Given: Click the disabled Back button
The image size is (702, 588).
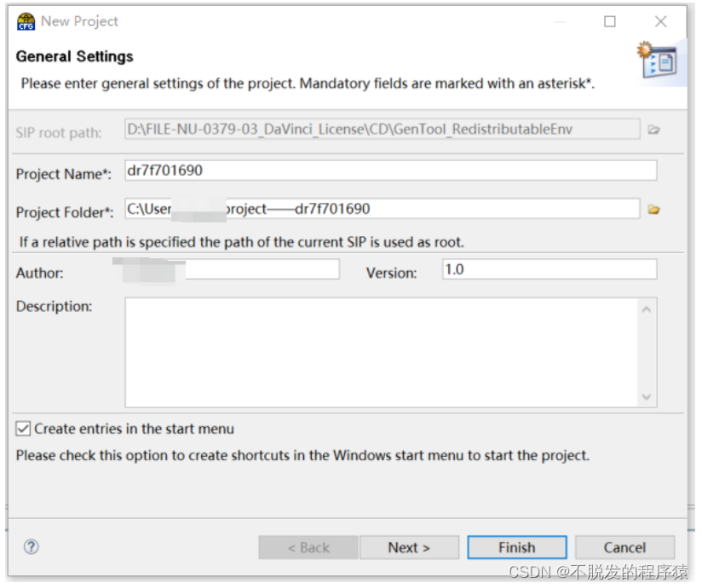Looking at the screenshot, I should point(308,547).
